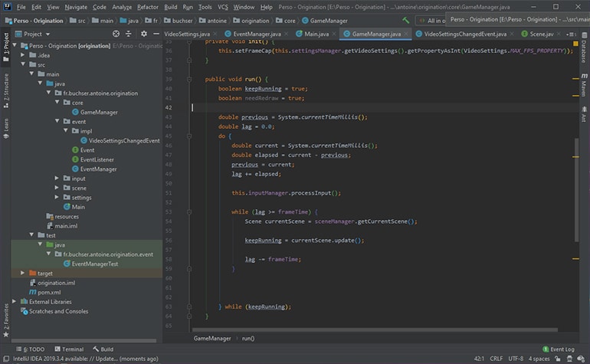Viewport: 590px width, 364px height.
Task: Open the File menu
Action: tap(21, 7)
